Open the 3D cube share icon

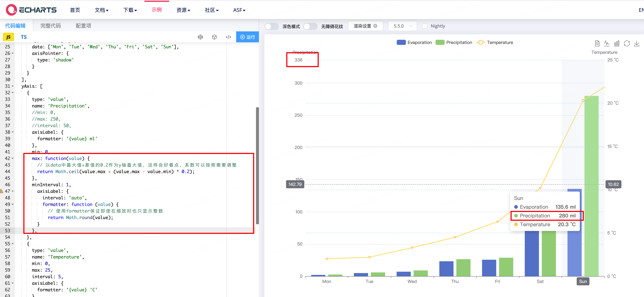(200, 37)
